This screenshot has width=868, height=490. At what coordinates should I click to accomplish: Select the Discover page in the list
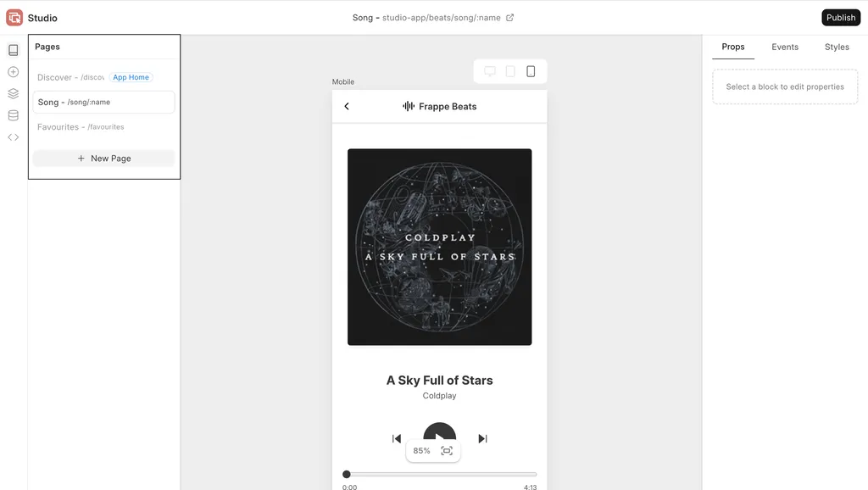point(103,77)
